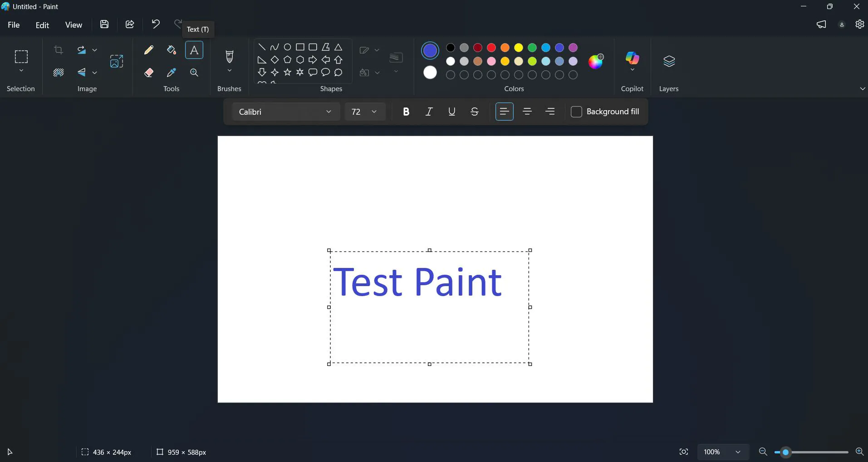Open the File menu
Screen dimensions: 868x462
click(x=14, y=25)
